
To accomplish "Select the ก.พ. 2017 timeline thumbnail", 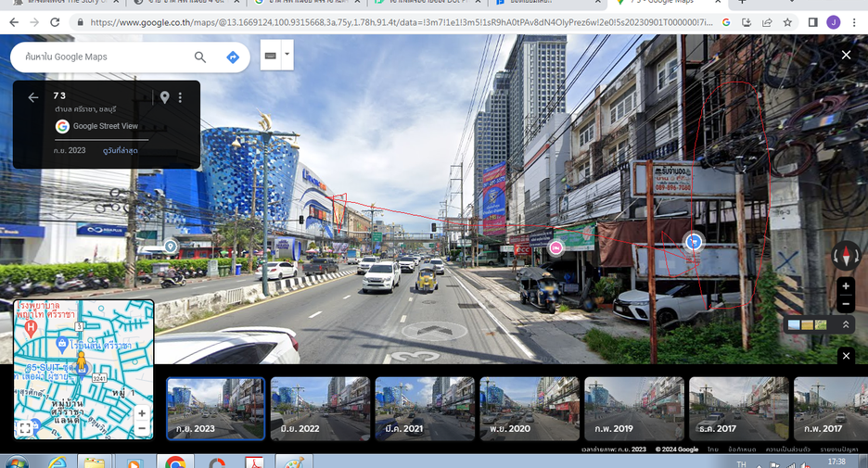I will [x=830, y=409].
